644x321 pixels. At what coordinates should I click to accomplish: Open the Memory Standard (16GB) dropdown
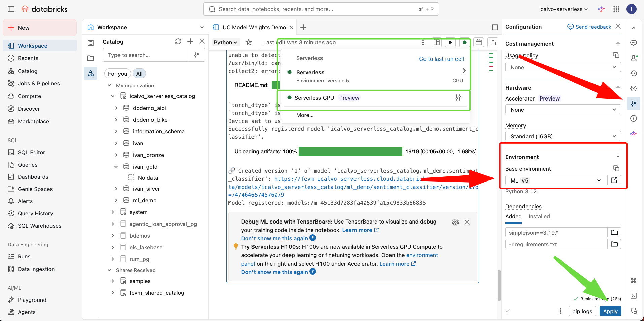(x=563, y=136)
